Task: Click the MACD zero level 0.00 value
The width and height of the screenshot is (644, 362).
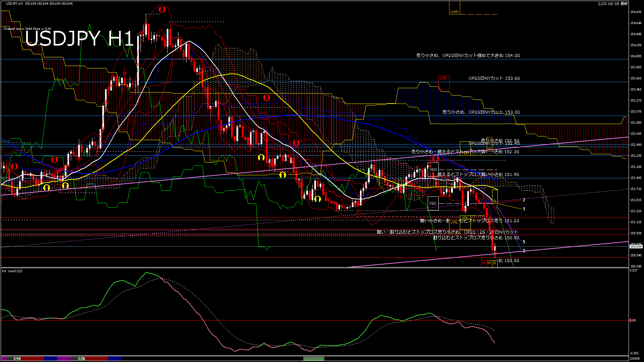Action: (x=633, y=320)
